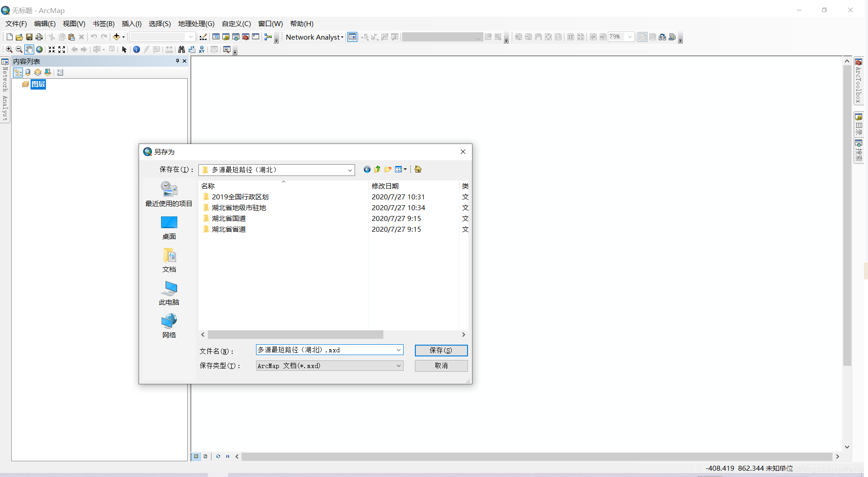The image size is (868, 477).
Task: Go to 桌面 in the places sidebar
Action: click(x=169, y=228)
